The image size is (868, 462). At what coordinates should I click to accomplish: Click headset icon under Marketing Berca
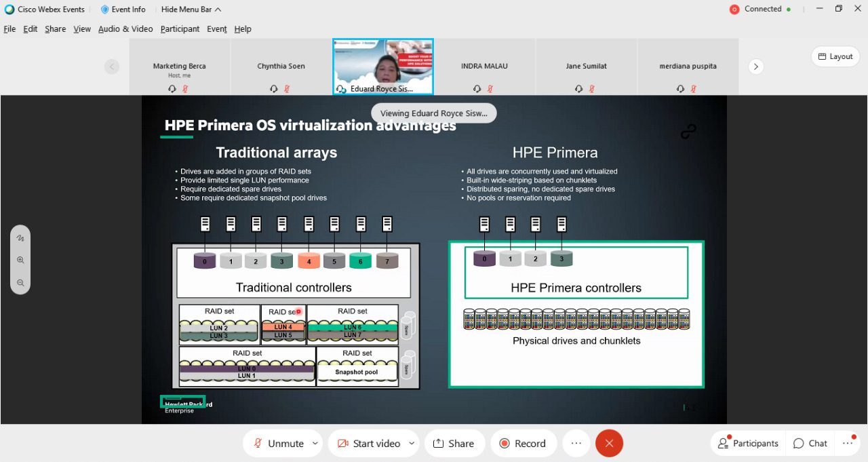(172, 89)
